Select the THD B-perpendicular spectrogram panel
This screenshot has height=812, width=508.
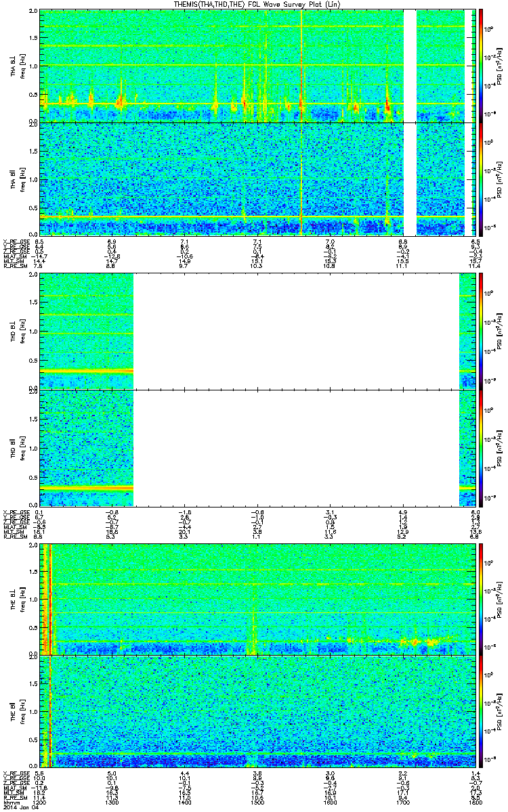pos(257,330)
